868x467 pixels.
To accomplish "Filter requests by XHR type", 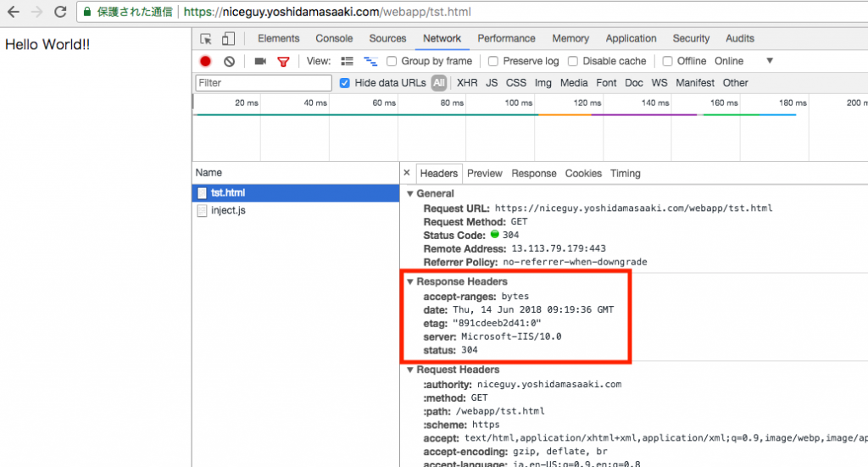I will point(467,83).
